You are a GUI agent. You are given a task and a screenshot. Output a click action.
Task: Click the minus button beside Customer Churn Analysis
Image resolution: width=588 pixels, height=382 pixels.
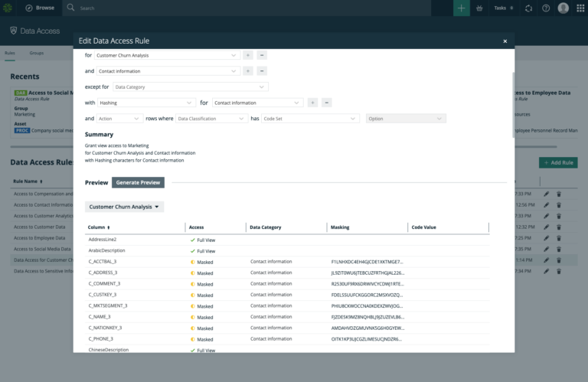coord(262,55)
